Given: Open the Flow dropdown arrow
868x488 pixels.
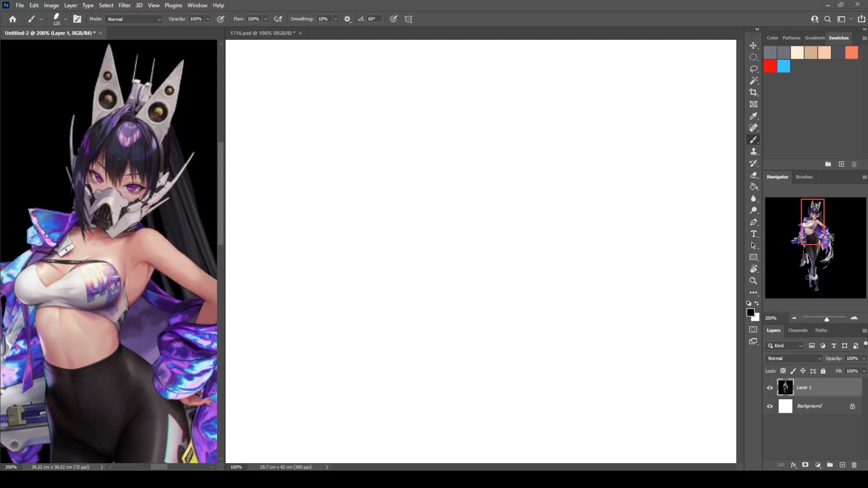Looking at the screenshot, I should 265,19.
